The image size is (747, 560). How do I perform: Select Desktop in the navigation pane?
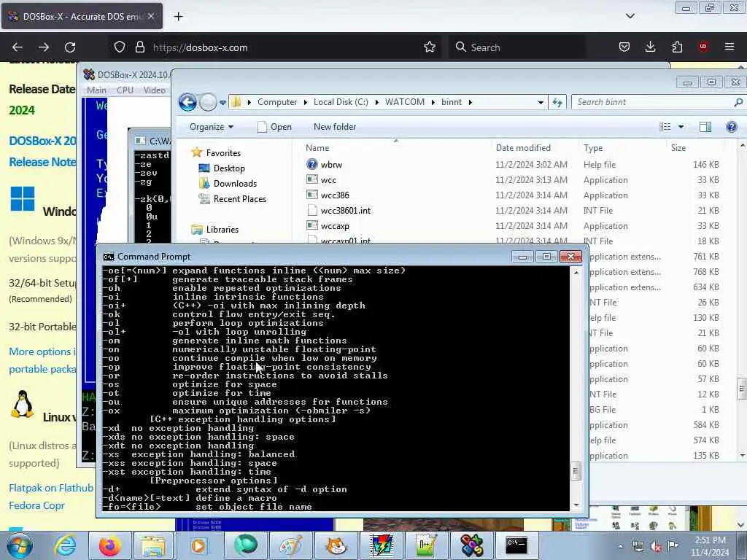(x=222, y=168)
